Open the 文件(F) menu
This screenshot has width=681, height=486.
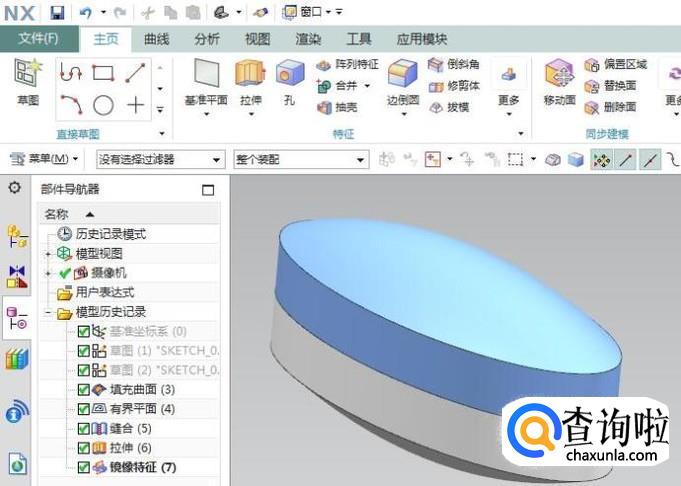tap(39, 39)
